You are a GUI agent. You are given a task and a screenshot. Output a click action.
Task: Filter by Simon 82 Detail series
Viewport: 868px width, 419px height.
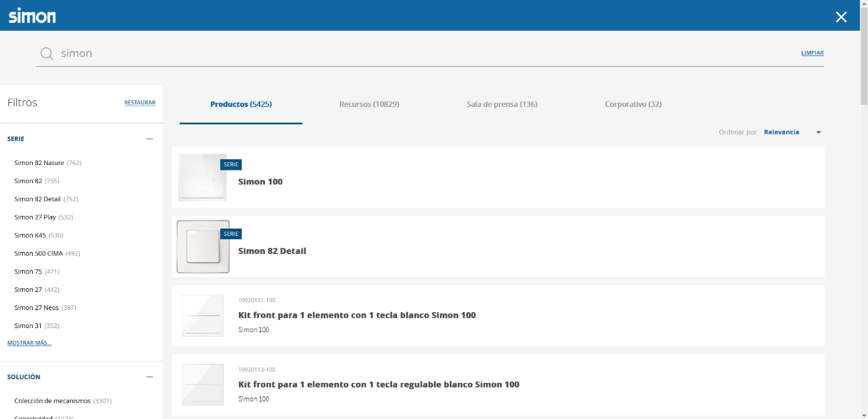click(46, 199)
